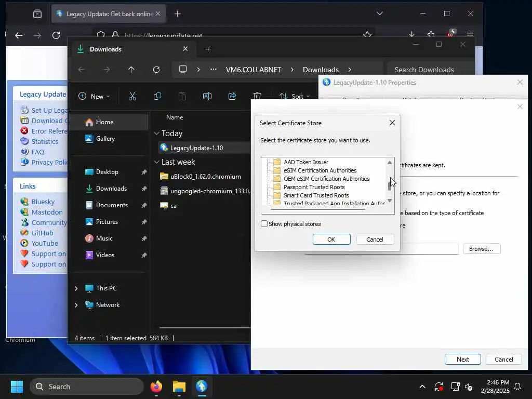Select the ungoogled-chromium file
The height and width of the screenshot is (399, 532).
[204, 191]
